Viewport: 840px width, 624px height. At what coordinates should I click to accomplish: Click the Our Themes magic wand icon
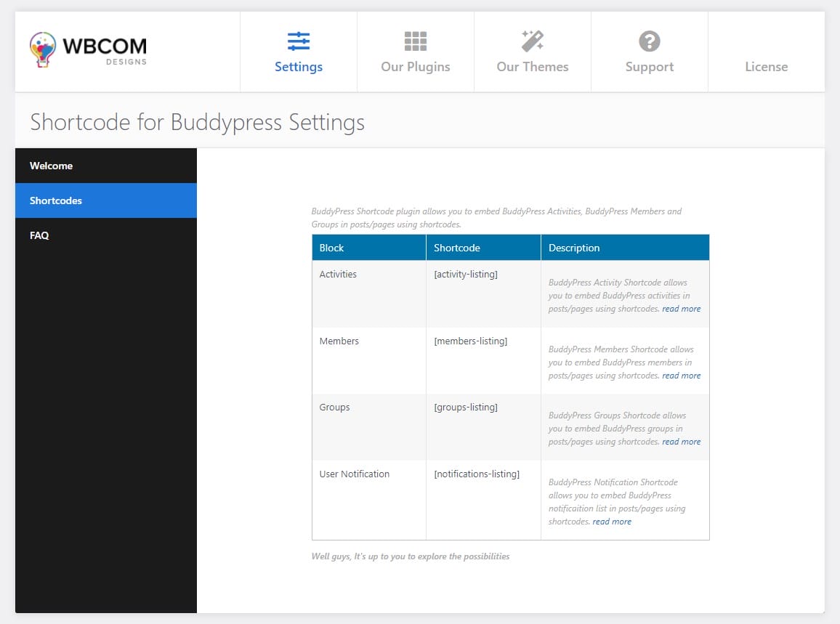click(x=533, y=41)
